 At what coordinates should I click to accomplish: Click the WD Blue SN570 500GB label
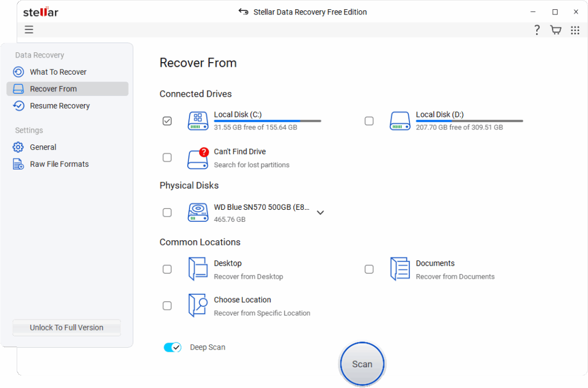(261, 207)
